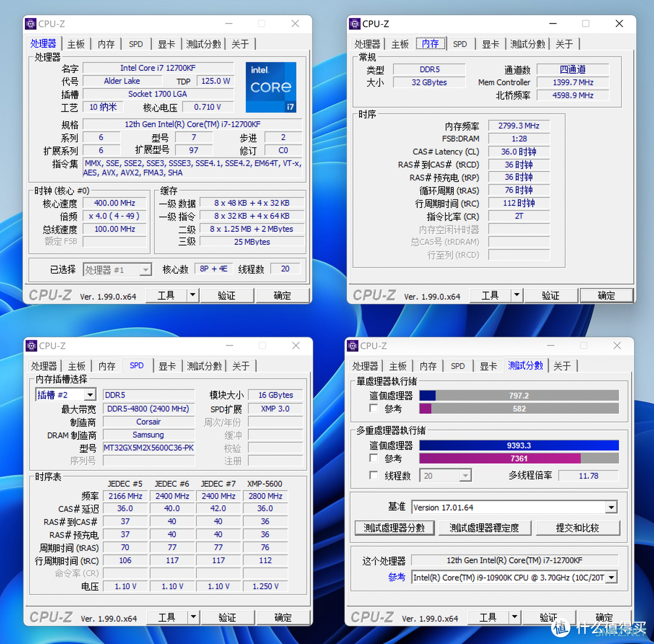
Task: Open the 显卡 tab in the memory window
Action: [x=490, y=44]
